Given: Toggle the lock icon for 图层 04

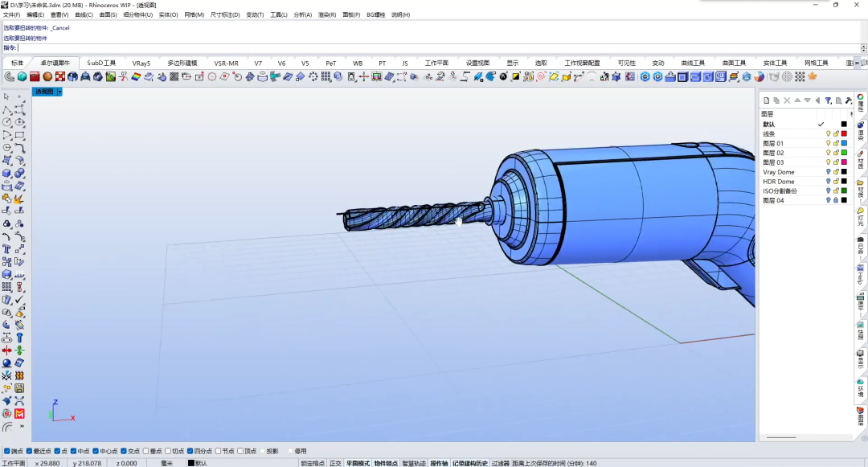Looking at the screenshot, I should point(836,200).
